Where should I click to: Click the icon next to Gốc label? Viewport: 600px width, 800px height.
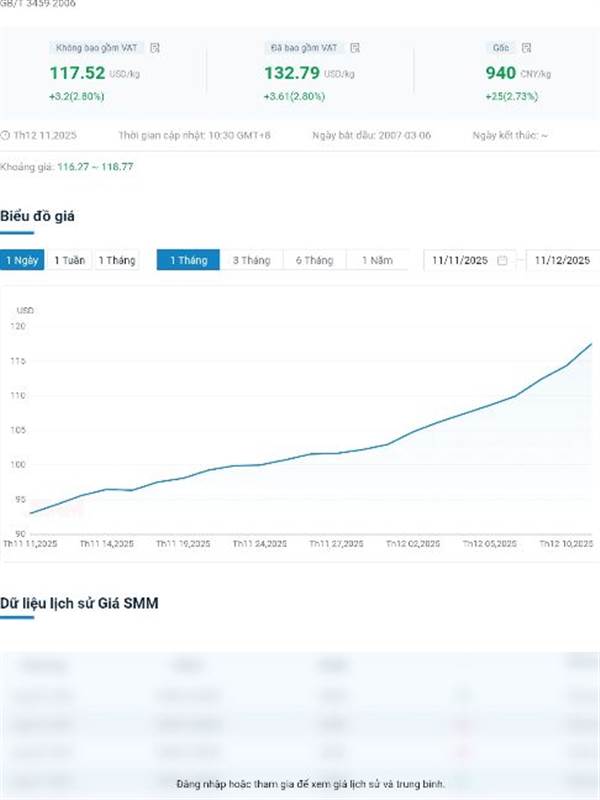tap(527, 47)
